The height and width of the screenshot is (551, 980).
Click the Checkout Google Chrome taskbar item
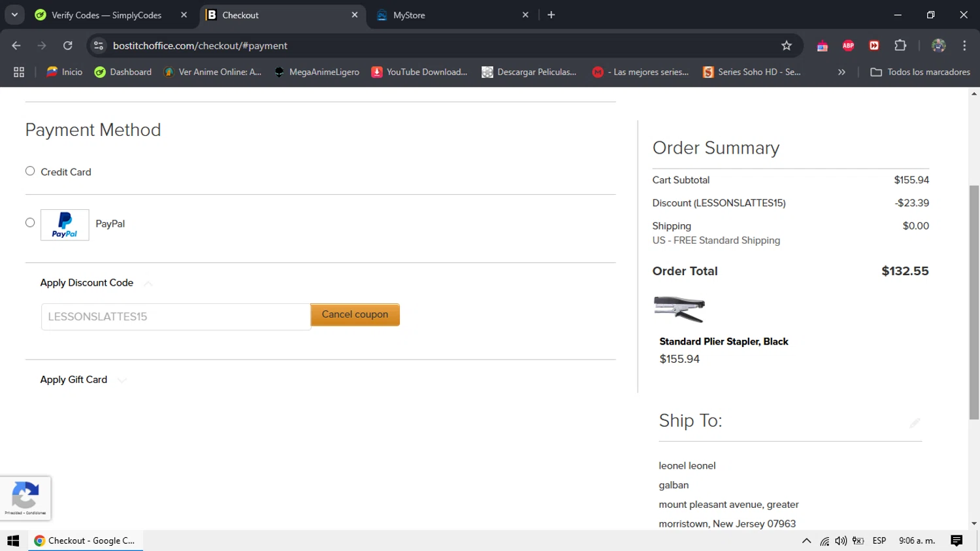point(85,541)
